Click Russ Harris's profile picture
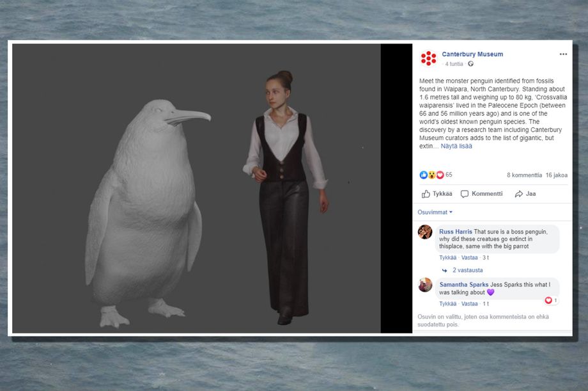The height and width of the screenshot is (391, 588). pos(426,232)
